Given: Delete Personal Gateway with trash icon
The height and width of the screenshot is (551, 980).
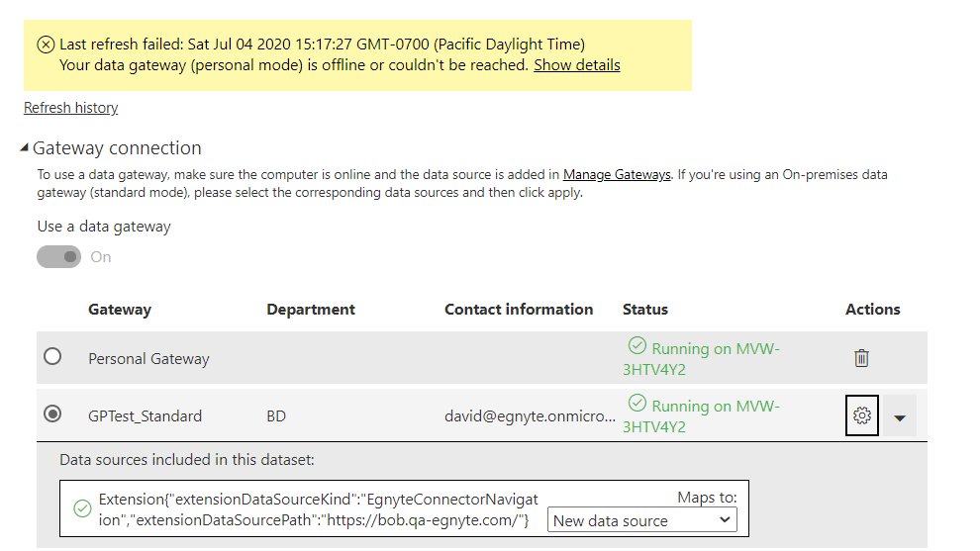Looking at the screenshot, I should tap(861, 358).
